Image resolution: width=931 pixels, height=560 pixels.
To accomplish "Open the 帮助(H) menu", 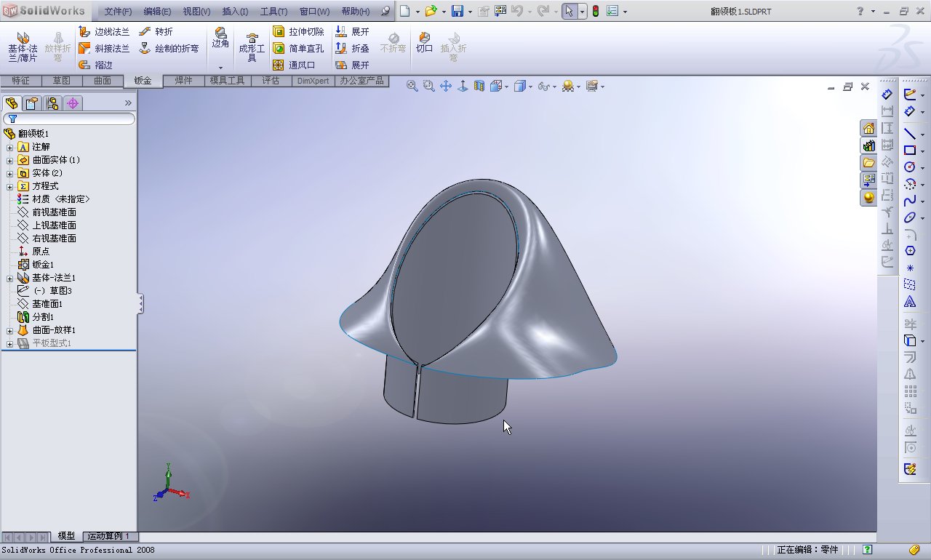I will point(356,12).
